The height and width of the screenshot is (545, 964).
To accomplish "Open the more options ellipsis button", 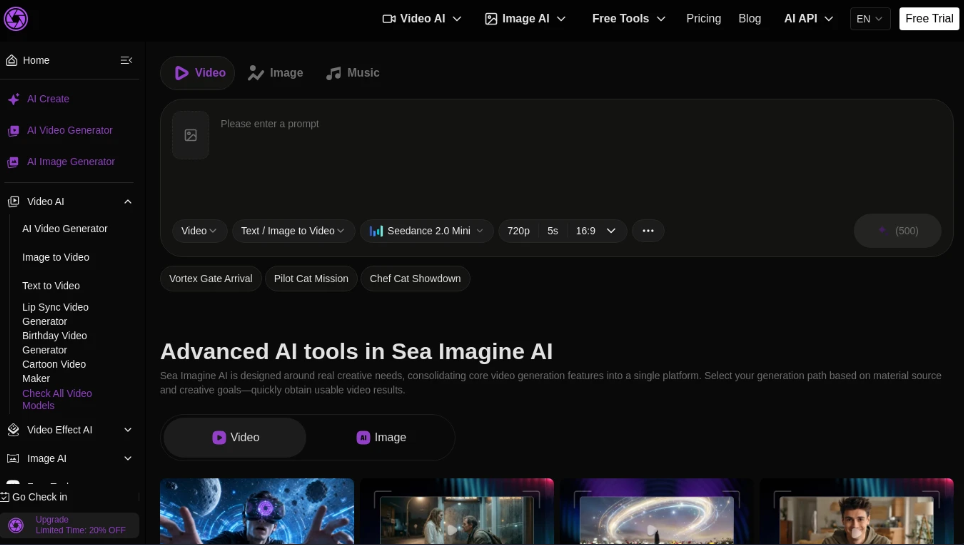I will coord(648,231).
